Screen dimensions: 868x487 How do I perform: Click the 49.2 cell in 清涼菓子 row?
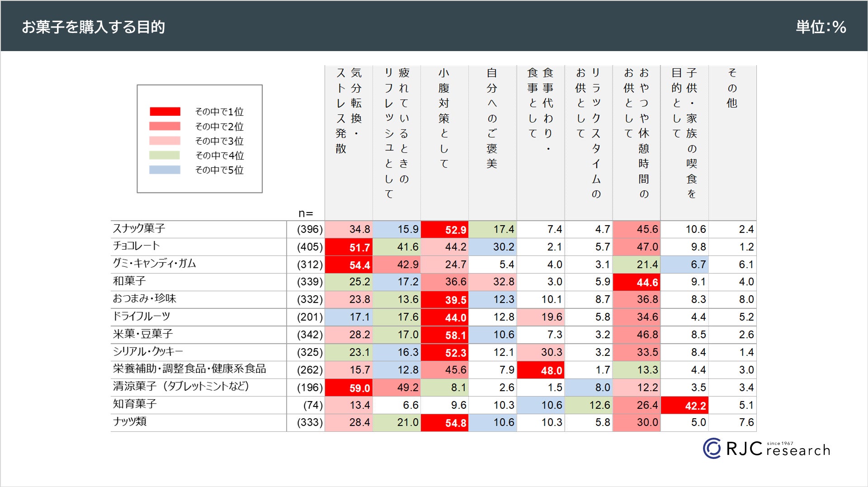coord(396,388)
